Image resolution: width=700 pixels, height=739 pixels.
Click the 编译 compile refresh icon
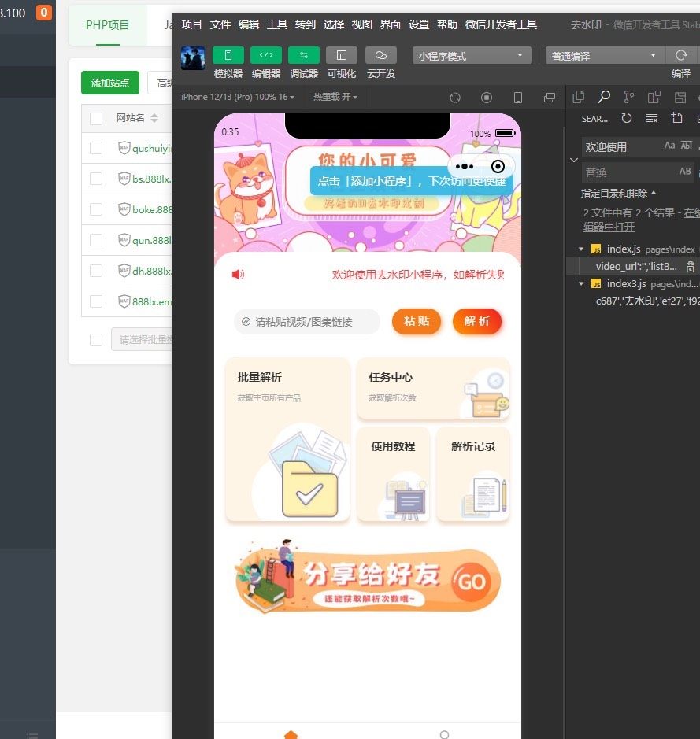coord(680,56)
